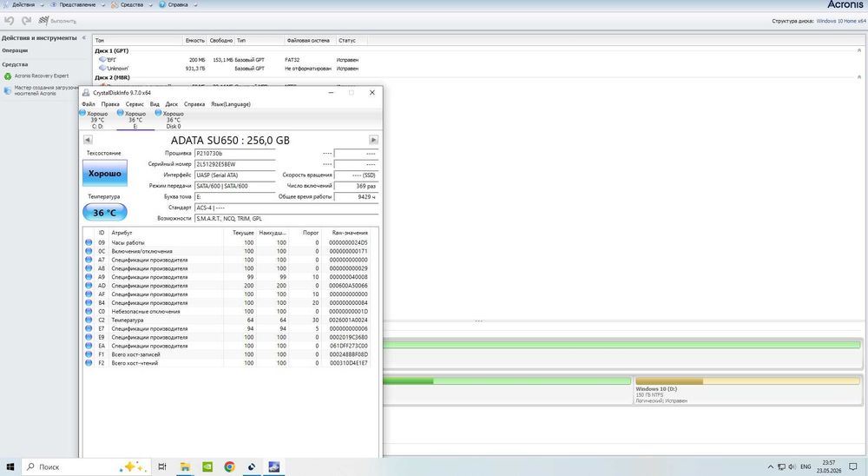This screenshot has height=476, width=868.
Task: Sort Acronis volumes by Емкость column
Action: coord(194,41)
